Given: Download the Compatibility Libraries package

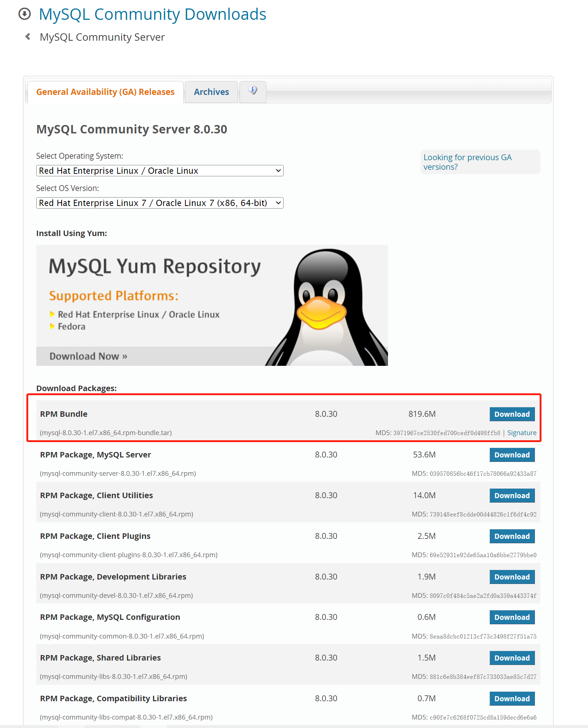Looking at the screenshot, I should pos(512,698).
